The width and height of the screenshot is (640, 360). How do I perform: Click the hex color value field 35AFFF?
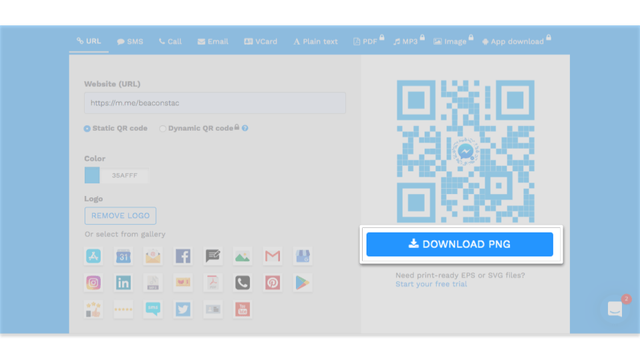point(124,176)
